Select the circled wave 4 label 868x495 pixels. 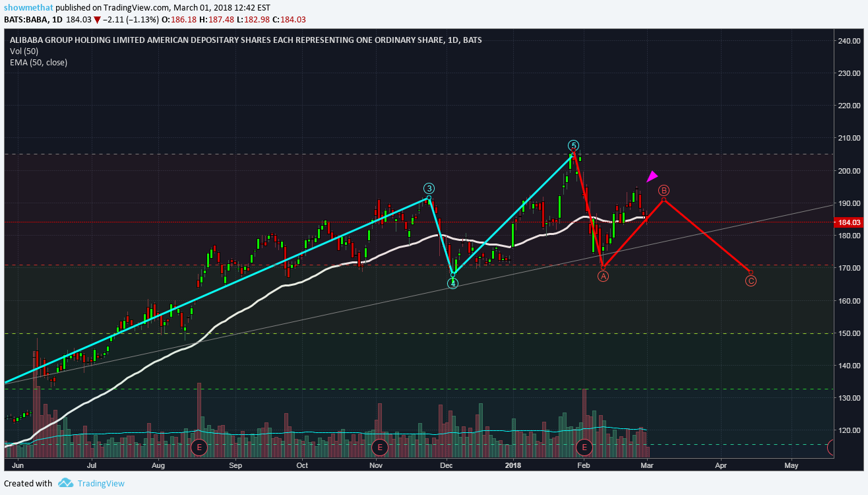click(452, 284)
